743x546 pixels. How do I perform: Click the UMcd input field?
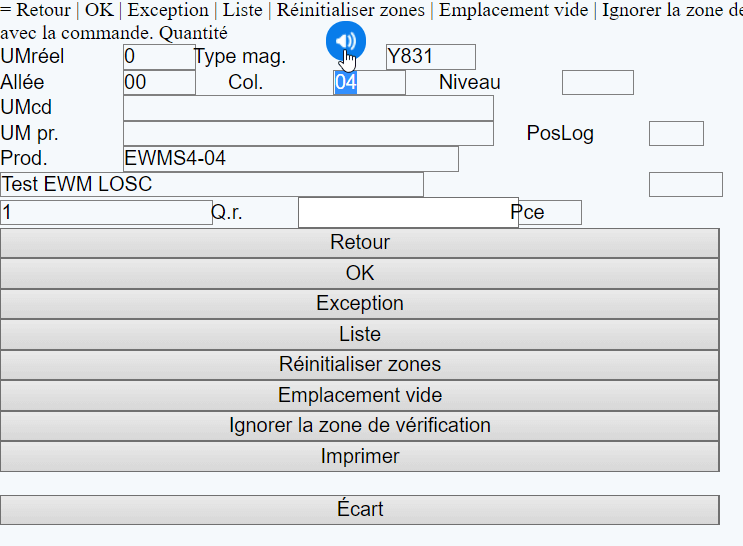[x=308, y=108]
